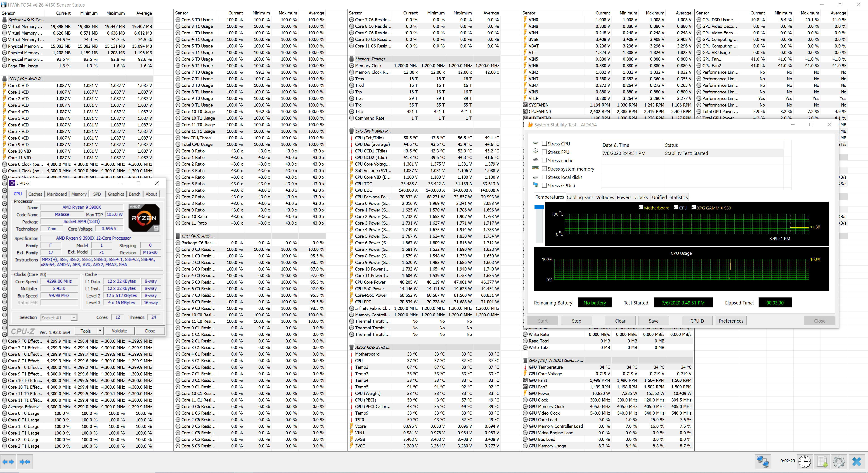Click the Validate button in CPU-Z
868x473 pixels.
click(x=119, y=331)
